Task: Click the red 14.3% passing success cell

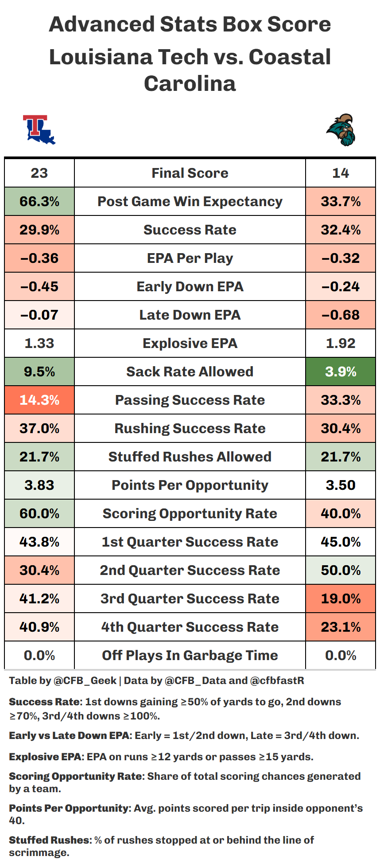Action: [x=39, y=400]
